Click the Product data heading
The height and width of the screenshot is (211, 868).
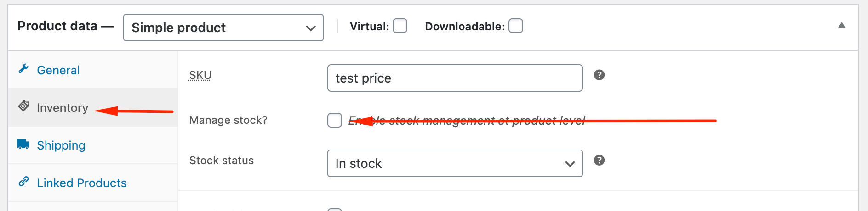57,26
